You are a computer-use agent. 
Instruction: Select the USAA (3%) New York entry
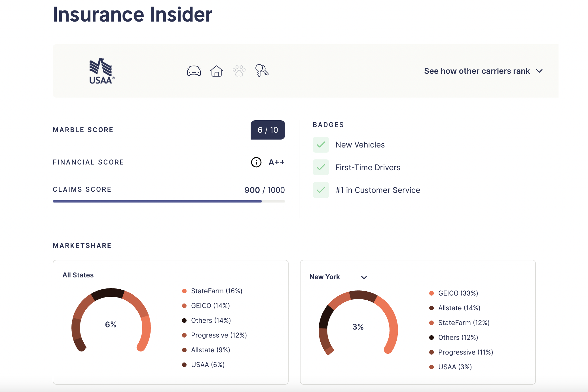pyautogui.click(x=450, y=367)
